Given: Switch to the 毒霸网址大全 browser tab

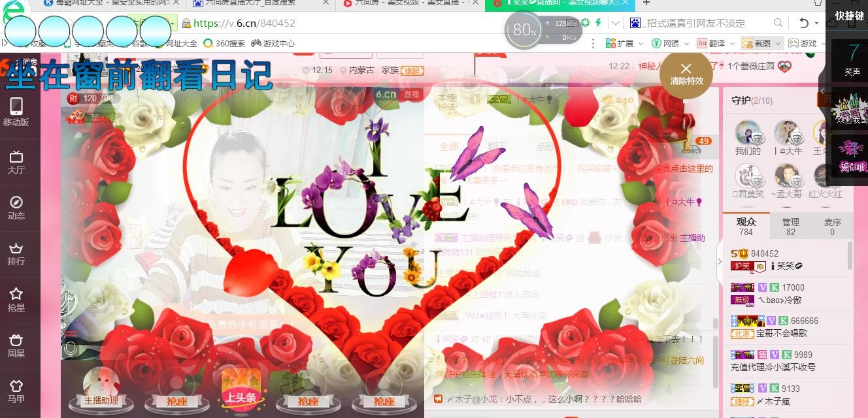Looking at the screenshot, I should [112, 3].
